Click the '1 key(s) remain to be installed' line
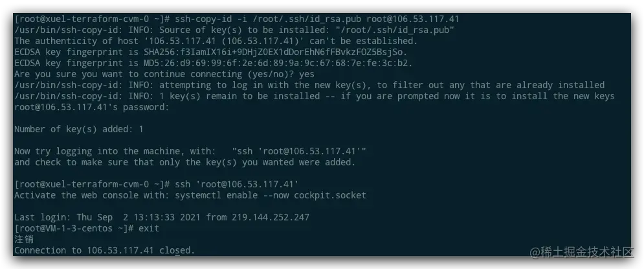 tap(314, 96)
